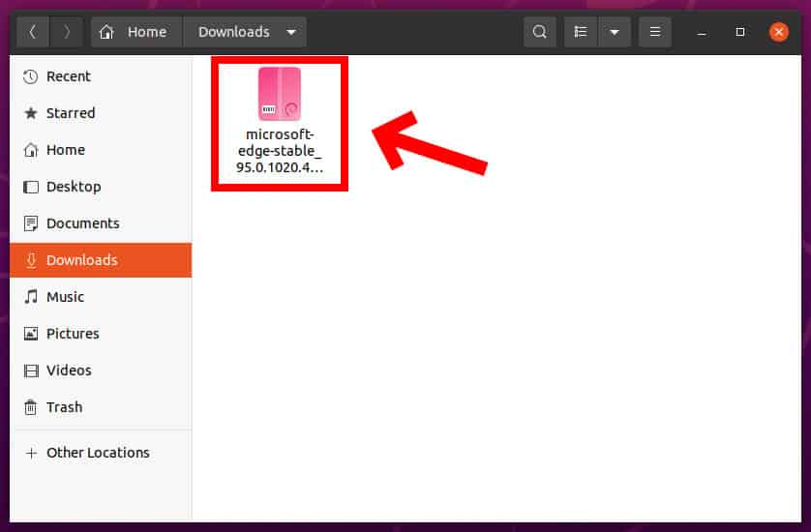Expand view options dropdown arrow
This screenshot has height=532, width=811.
click(615, 32)
